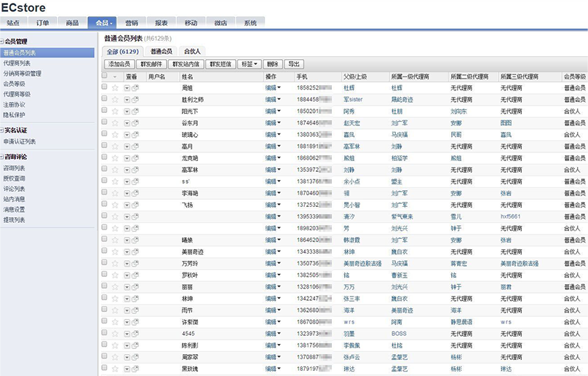The image size is (588, 376).
Task: Click the star icon for 阳光下
Action: [115, 111]
